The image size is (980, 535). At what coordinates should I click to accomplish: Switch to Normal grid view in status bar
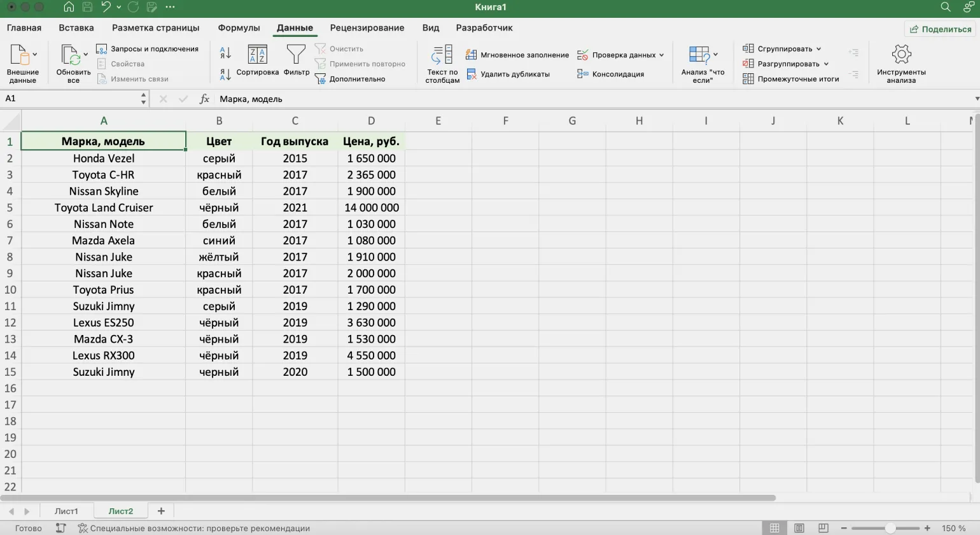pyautogui.click(x=774, y=528)
